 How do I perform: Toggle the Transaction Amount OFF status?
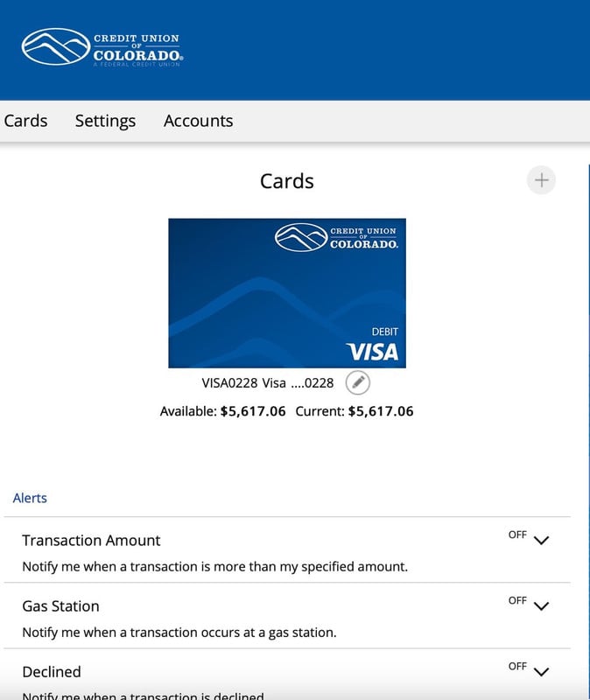point(517,535)
